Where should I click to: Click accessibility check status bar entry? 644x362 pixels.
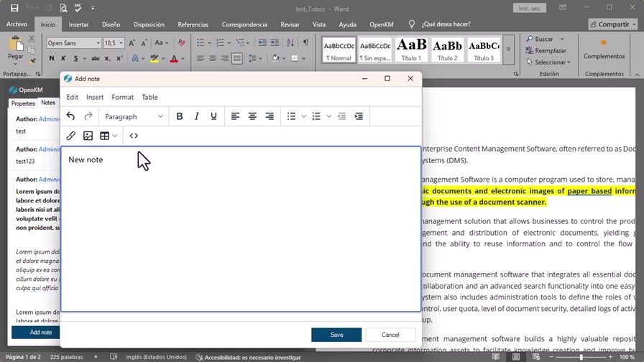tap(249, 357)
